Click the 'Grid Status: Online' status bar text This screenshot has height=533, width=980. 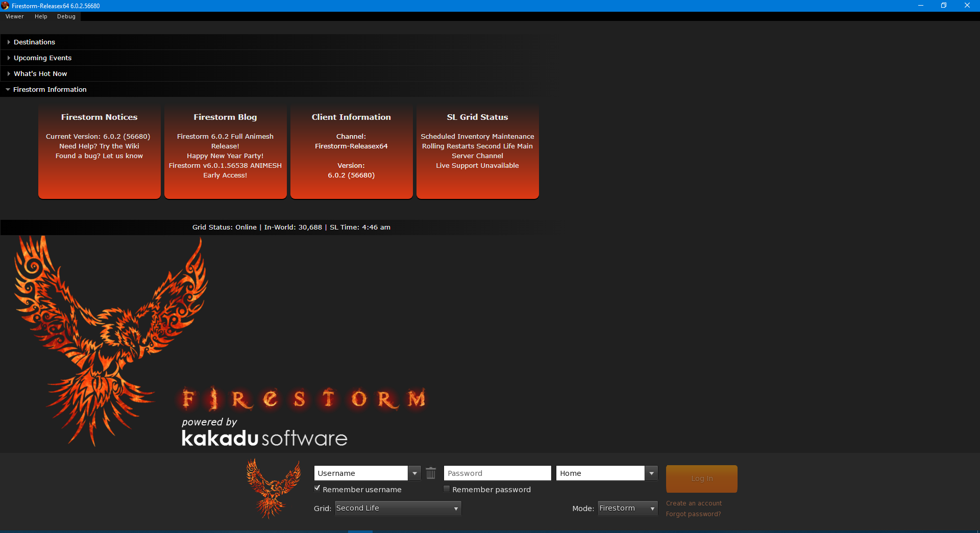point(225,227)
